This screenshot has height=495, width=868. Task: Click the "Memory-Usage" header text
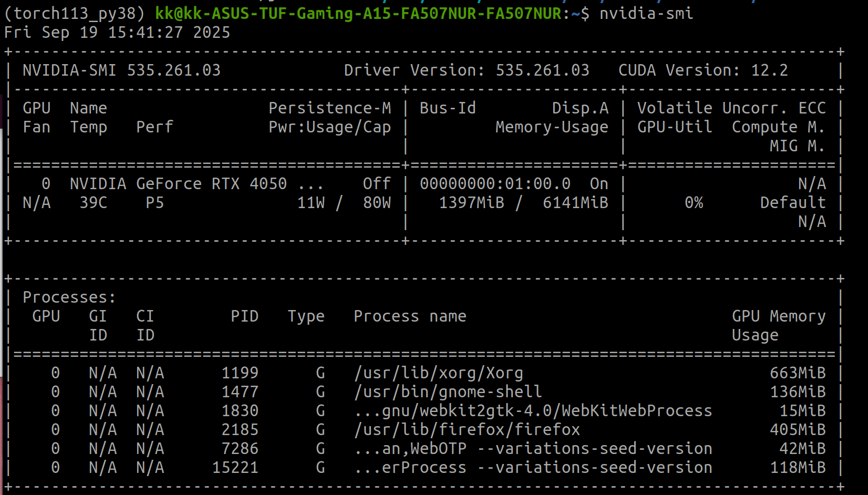(552, 127)
